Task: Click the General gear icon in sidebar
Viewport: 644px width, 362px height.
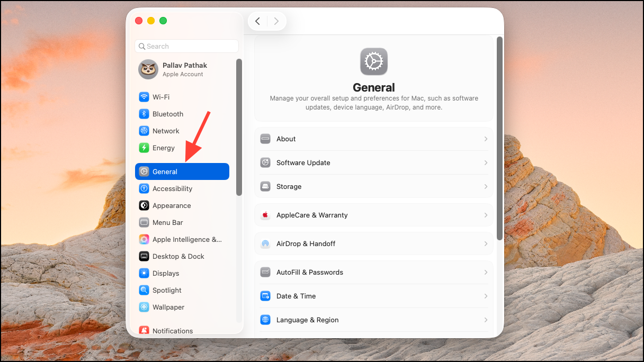Action: (144, 171)
